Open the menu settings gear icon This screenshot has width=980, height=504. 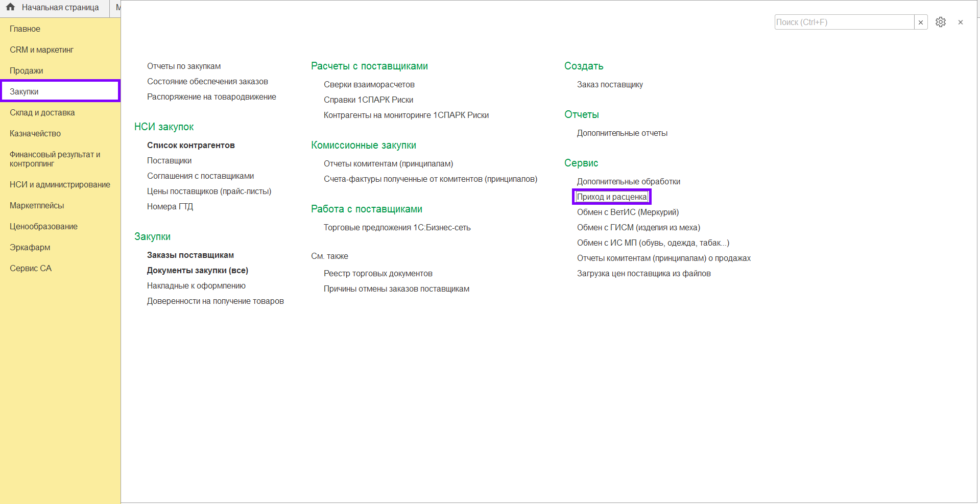coord(940,22)
